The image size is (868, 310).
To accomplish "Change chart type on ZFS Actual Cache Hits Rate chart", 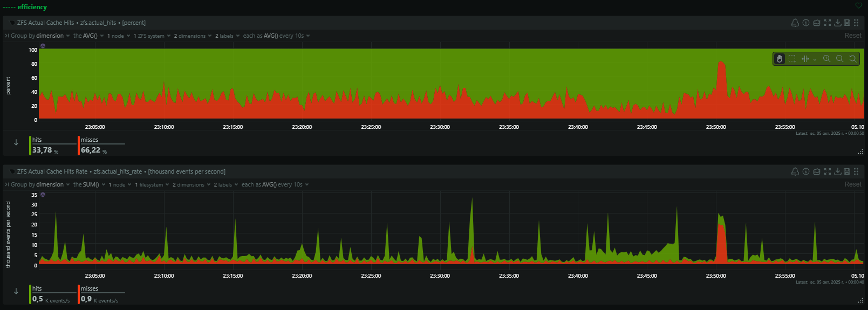I will tap(817, 171).
